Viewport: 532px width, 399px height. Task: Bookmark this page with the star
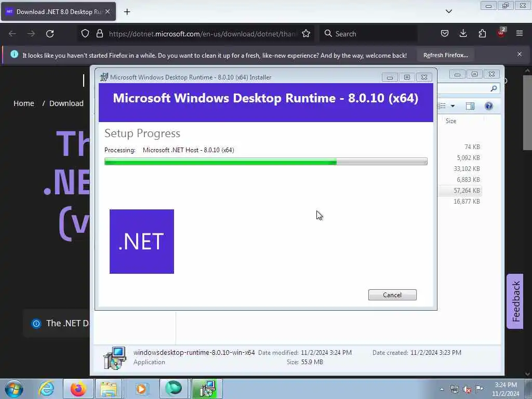306,34
